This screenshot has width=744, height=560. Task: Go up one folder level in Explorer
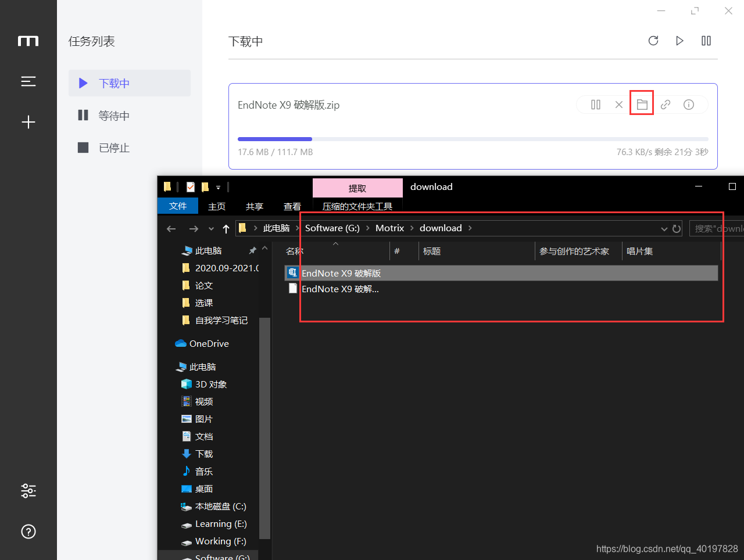tap(226, 229)
